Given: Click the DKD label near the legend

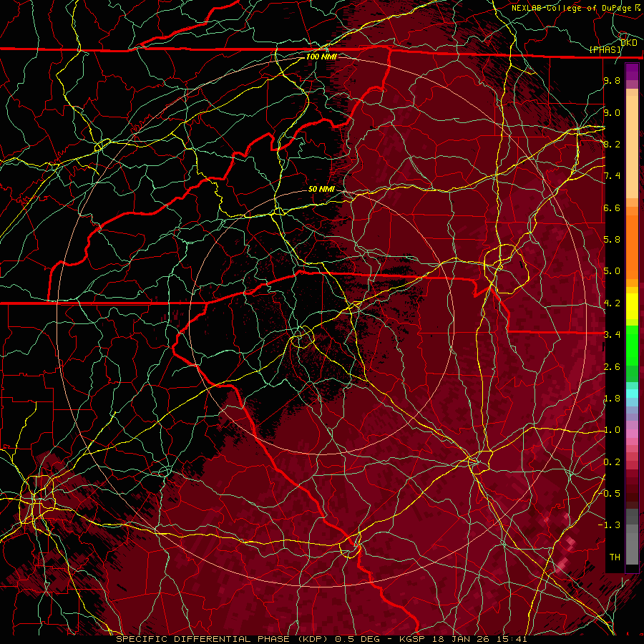Looking at the screenshot, I should (629, 43).
